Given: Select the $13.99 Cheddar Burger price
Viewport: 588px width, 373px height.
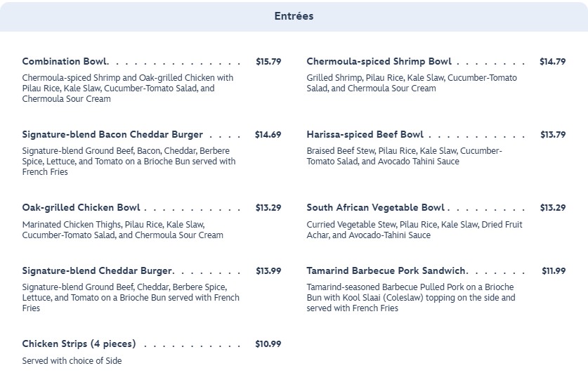Looking at the screenshot, I should (268, 271).
